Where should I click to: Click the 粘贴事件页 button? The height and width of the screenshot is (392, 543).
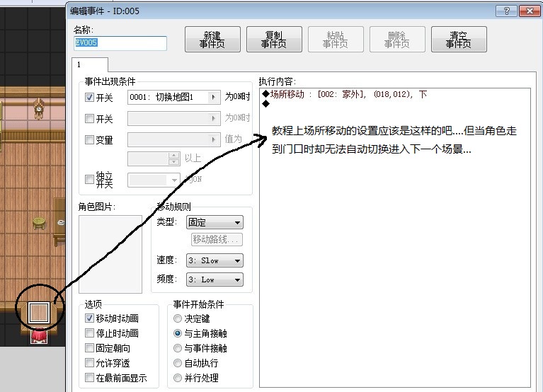(x=336, y=40)
